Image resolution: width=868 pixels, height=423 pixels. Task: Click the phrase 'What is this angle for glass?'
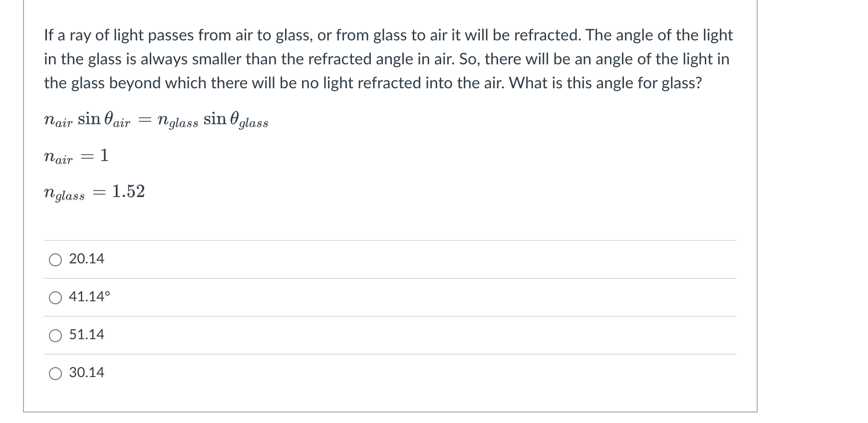tap(606, 83)
